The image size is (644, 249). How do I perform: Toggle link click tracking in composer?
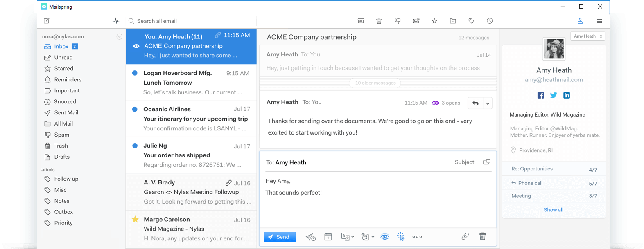(x=401, y=237)
